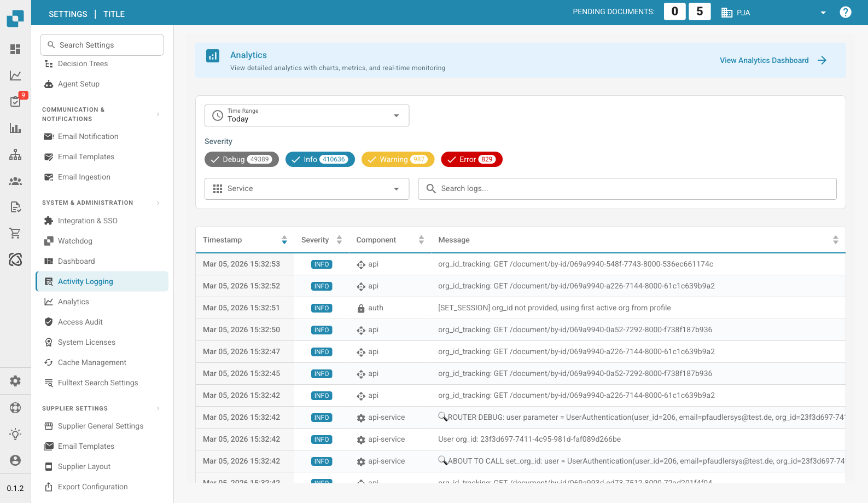Open the bar chart icon in the left rail
The image size is (868, 503).
click(15, 128)
